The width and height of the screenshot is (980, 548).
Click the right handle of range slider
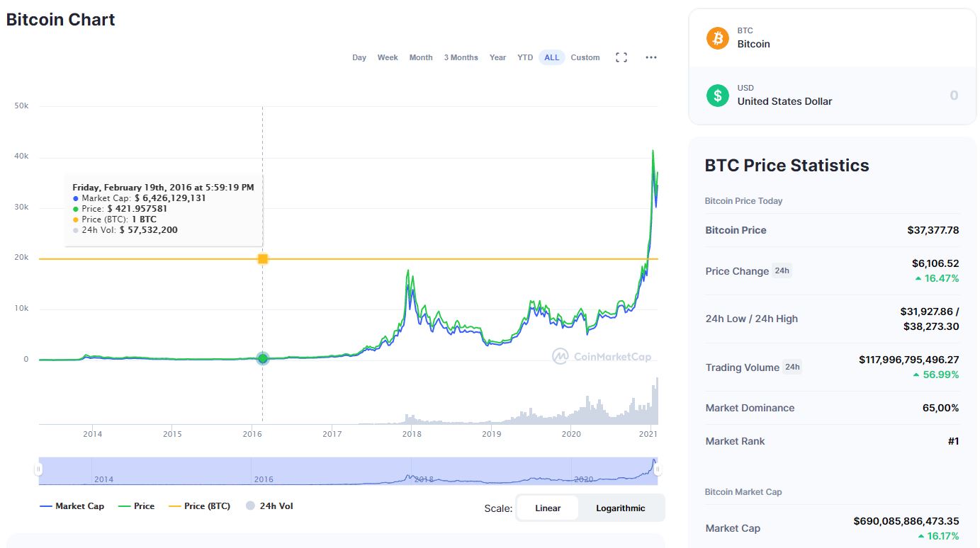coord(658,469)
